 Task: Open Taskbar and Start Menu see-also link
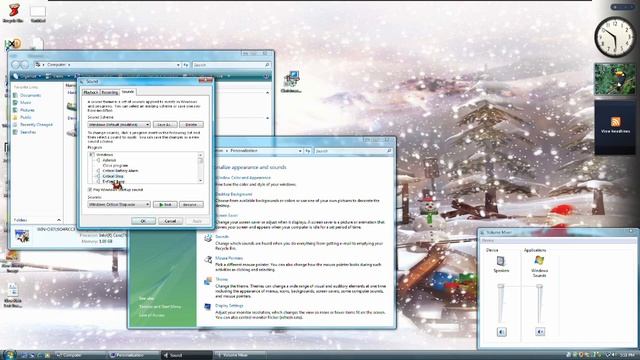(160, 307)
